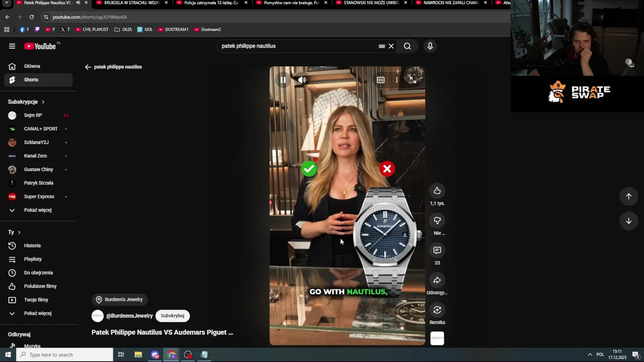
Task: Open the Patek Philippe Nautilus VS Audemars title
Action: click(162, 332)
